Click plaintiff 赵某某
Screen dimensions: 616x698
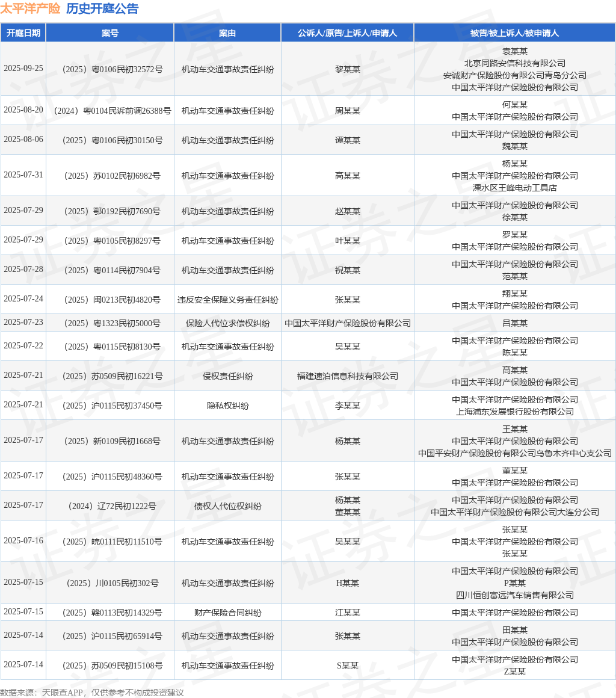click(348, 211)
